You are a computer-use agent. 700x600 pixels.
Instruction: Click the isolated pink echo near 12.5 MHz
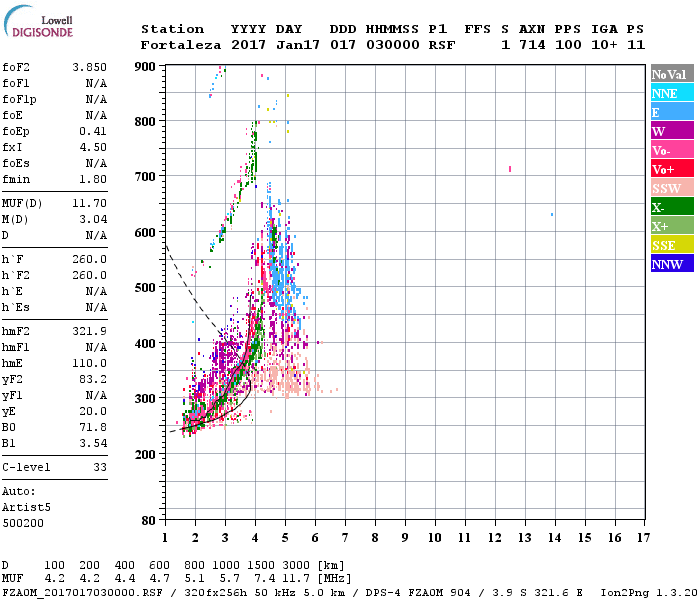coord(510,169)
